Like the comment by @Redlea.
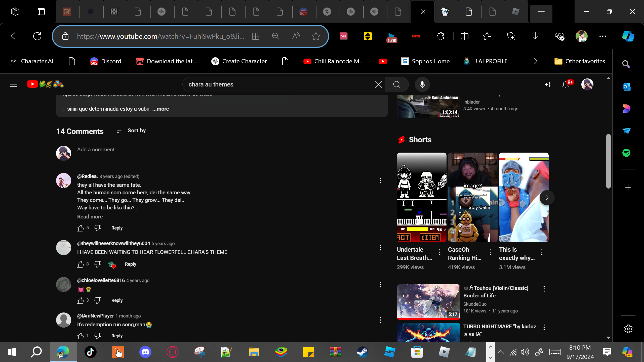 80,228
